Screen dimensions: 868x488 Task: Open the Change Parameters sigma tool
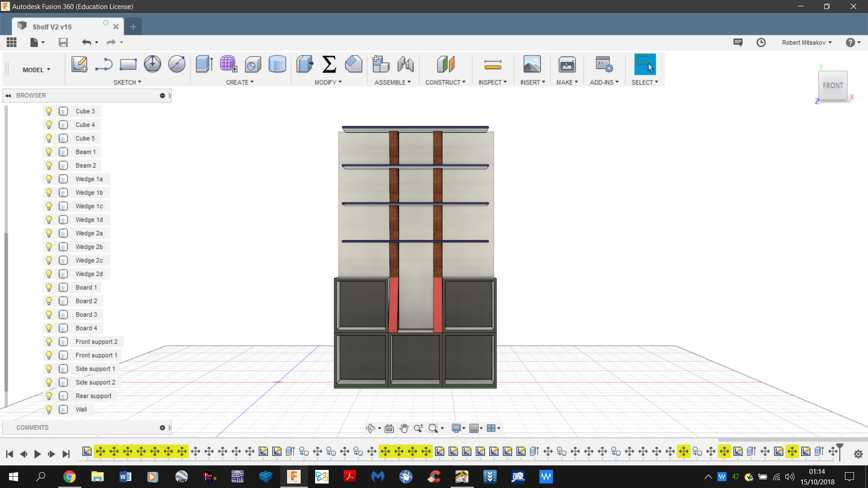329,64
